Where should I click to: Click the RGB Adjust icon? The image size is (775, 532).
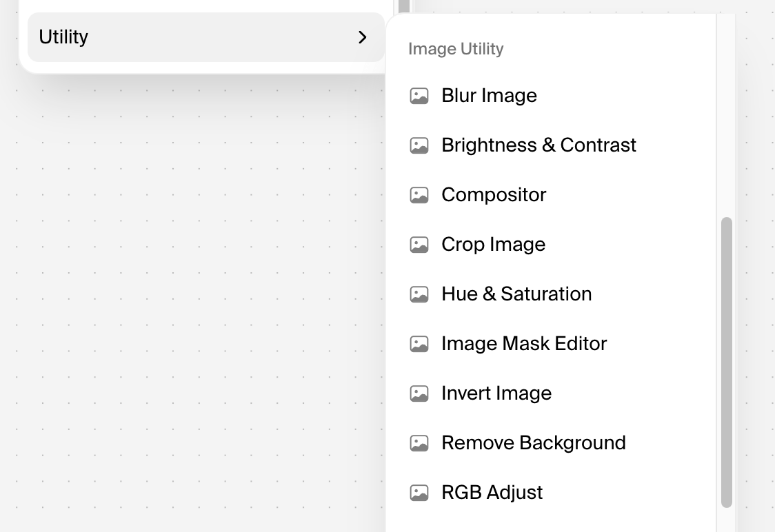pos(419,493)
